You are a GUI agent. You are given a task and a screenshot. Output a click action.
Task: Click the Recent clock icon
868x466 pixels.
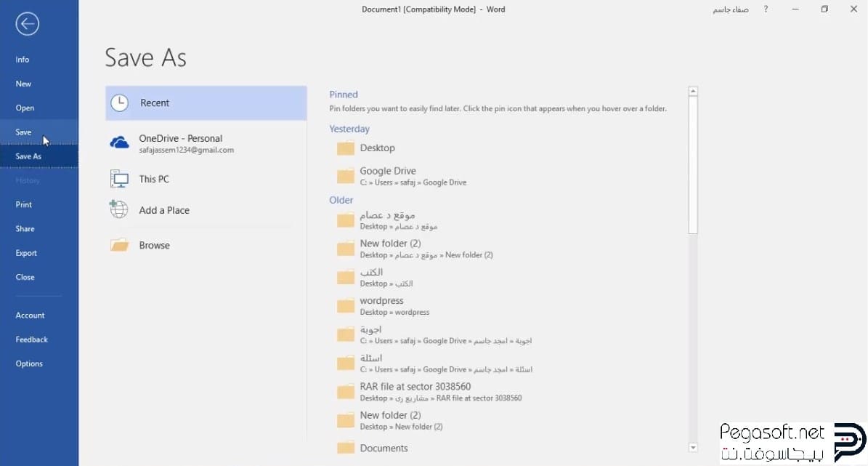click(x=120, y=103)
